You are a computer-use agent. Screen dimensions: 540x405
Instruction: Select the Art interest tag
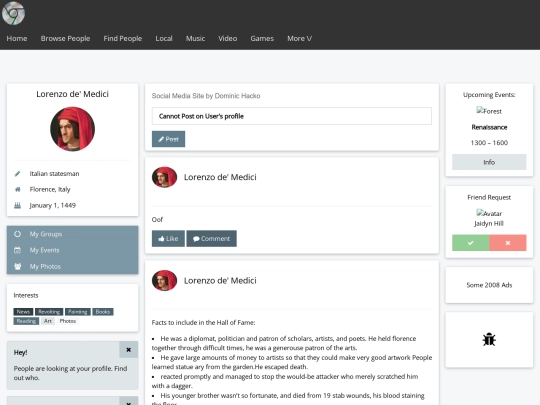click(48, 321)
